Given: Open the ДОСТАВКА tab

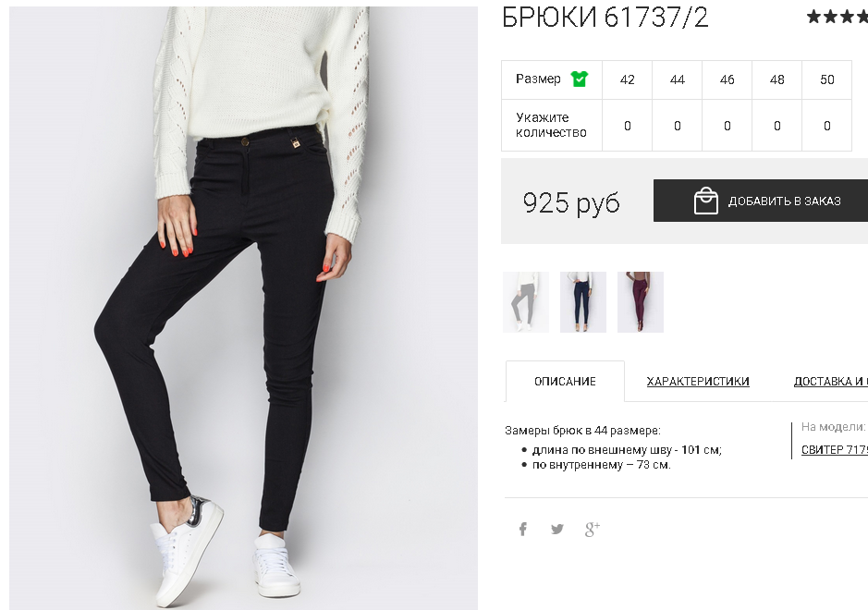Looking at the screenshot, I should tap(830, 382).
